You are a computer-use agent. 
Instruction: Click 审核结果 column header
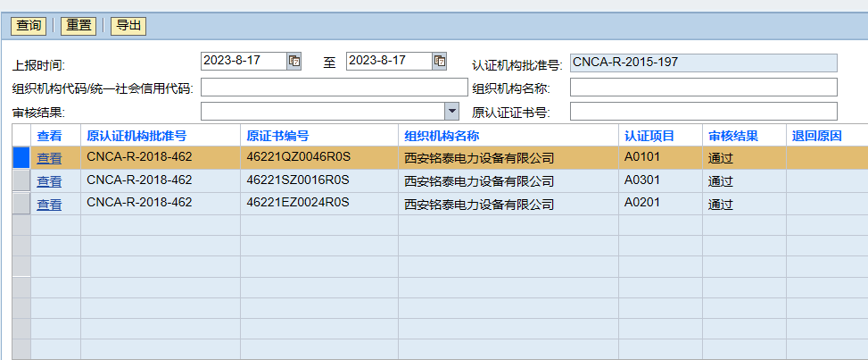click(x=744, y=136)
